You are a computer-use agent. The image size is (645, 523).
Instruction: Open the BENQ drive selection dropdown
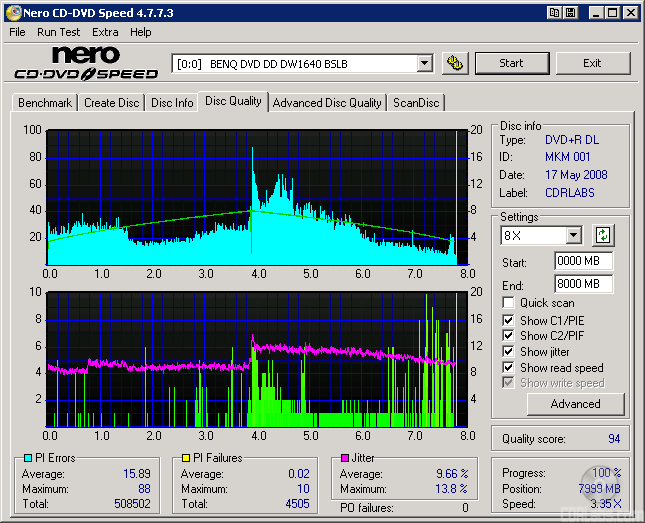pos(424,63)
